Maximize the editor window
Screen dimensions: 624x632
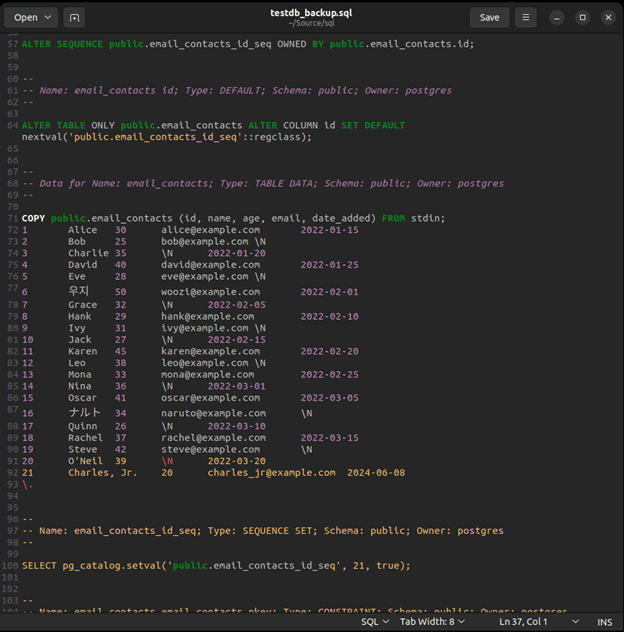(582, 17)
